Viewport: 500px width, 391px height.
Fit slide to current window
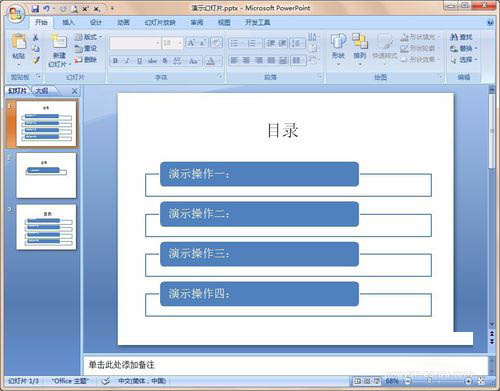(x=481, y=381)
